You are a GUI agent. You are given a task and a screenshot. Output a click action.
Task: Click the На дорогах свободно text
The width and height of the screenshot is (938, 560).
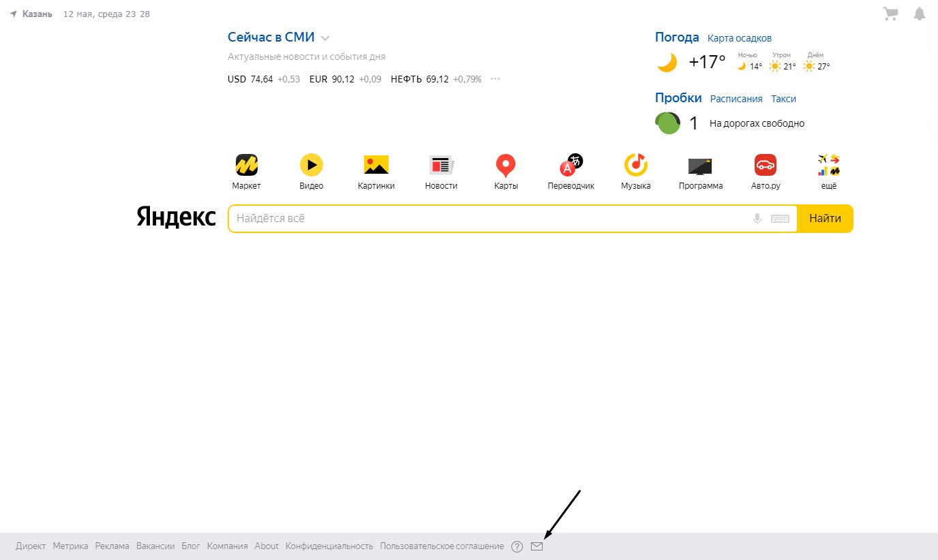tap(757, 123)
